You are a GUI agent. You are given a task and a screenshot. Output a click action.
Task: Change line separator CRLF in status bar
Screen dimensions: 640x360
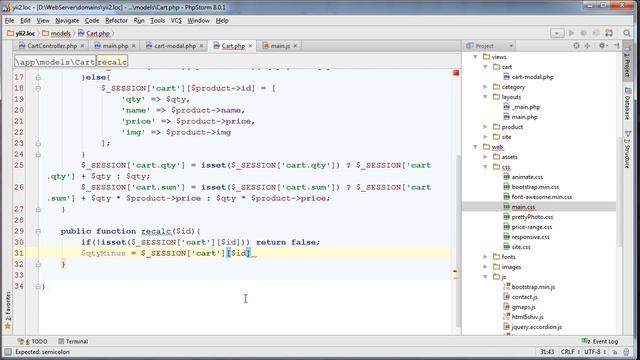coord(570,352)
